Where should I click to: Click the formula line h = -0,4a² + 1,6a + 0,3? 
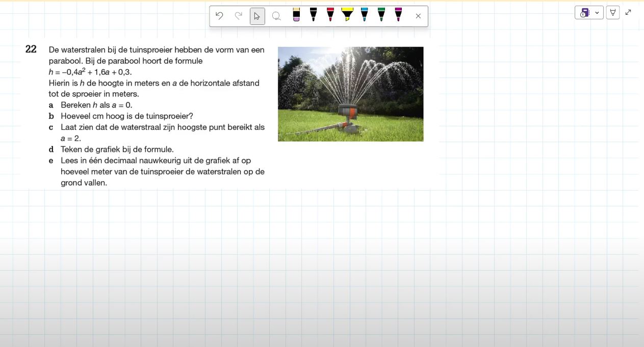point(90,72)
